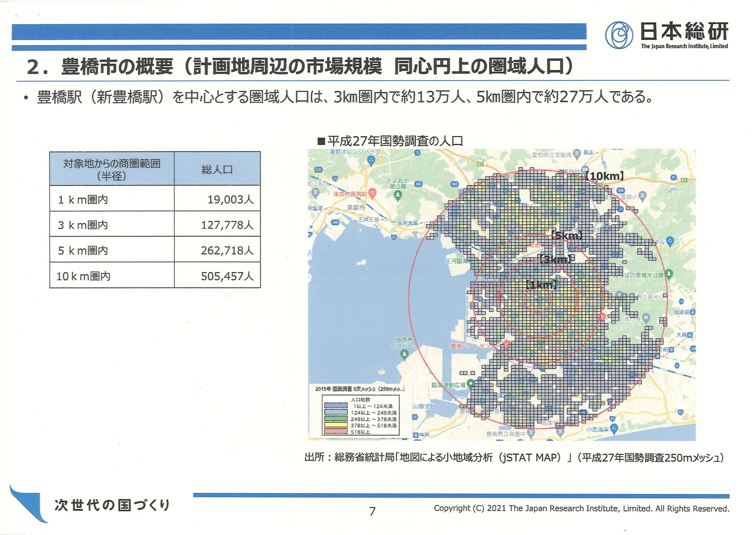Click the 5km圏内 table row label

pyautogui.click(x=83, y=251)
